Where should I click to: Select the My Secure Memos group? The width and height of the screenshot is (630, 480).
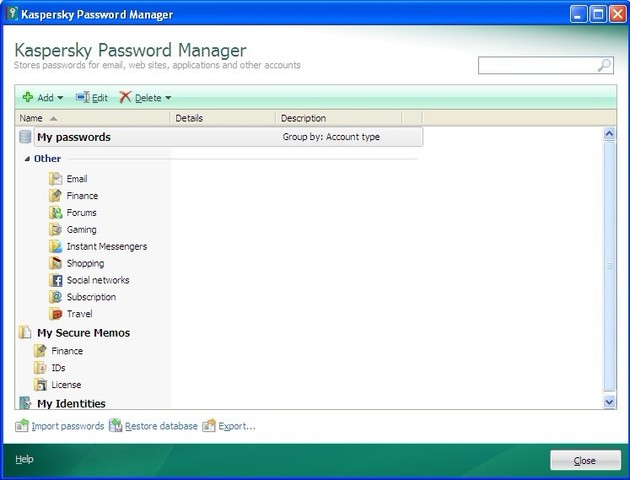point(84,333)
